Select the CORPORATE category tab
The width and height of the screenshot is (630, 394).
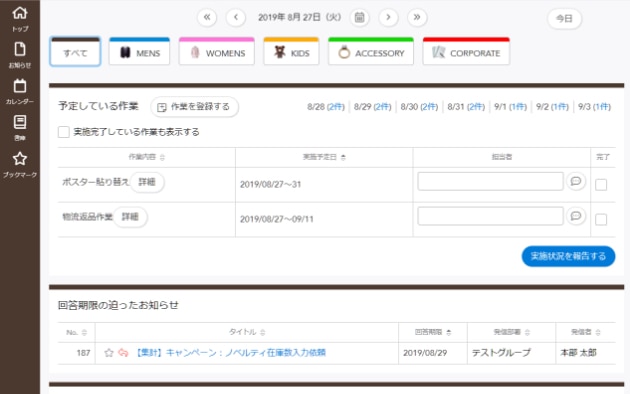466,52
